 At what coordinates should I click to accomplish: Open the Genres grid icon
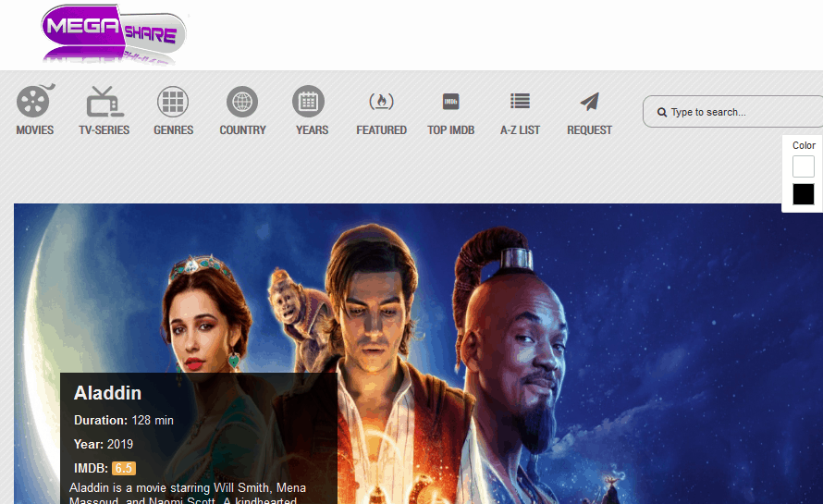[173, 102]
